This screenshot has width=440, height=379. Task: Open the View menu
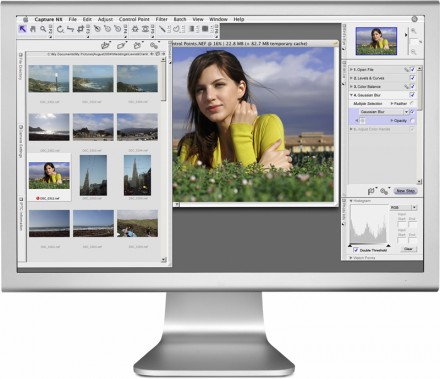pyautogui.click(x=198, y=19)
